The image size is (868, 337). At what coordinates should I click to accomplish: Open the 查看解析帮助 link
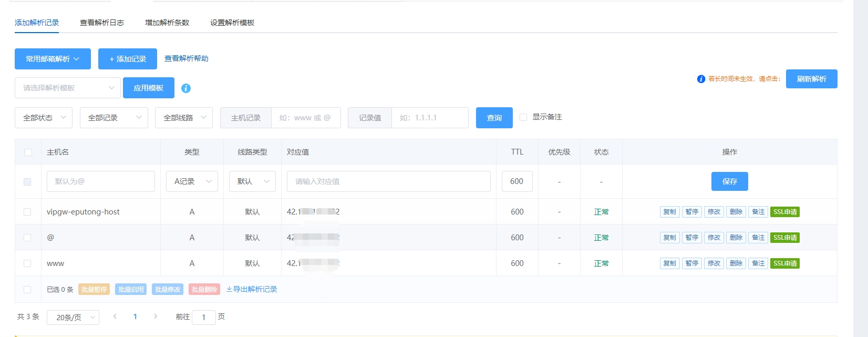coord(187,58)
